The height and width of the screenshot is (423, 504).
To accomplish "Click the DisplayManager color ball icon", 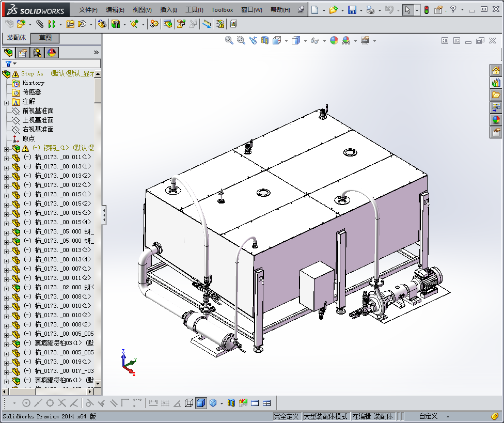I will pyautogui.click(x=52, y=52).
